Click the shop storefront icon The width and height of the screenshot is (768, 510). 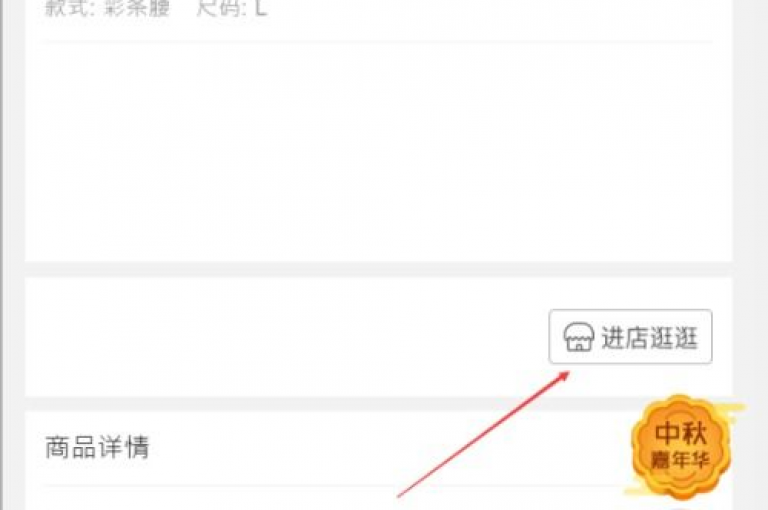(578, 337)
